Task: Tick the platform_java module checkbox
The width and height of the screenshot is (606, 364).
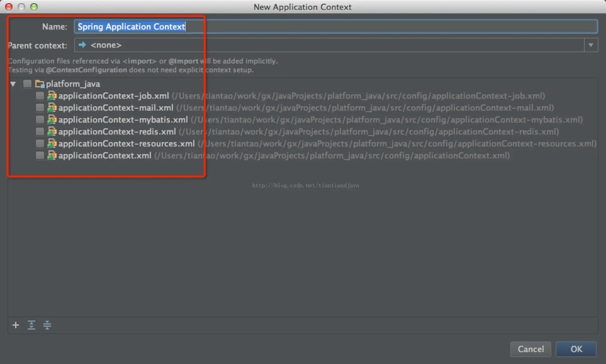Action: (27, 84)
